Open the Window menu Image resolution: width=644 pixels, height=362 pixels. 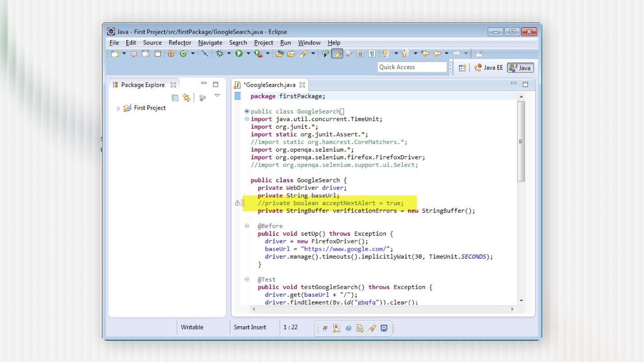point(309,43)
